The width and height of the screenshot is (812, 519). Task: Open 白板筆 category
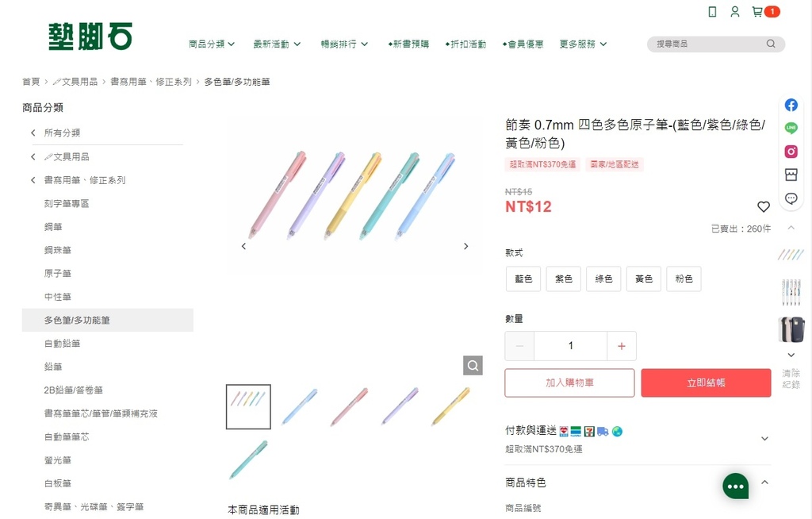point(57,483)
